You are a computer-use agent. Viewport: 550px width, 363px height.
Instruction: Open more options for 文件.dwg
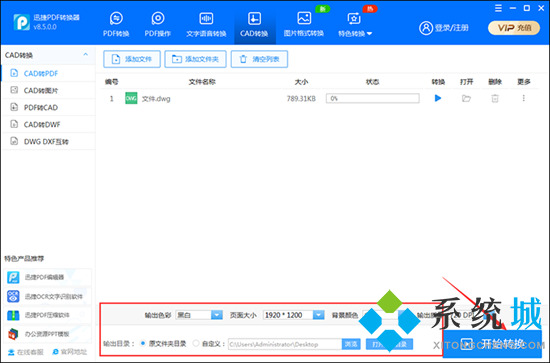523,98
